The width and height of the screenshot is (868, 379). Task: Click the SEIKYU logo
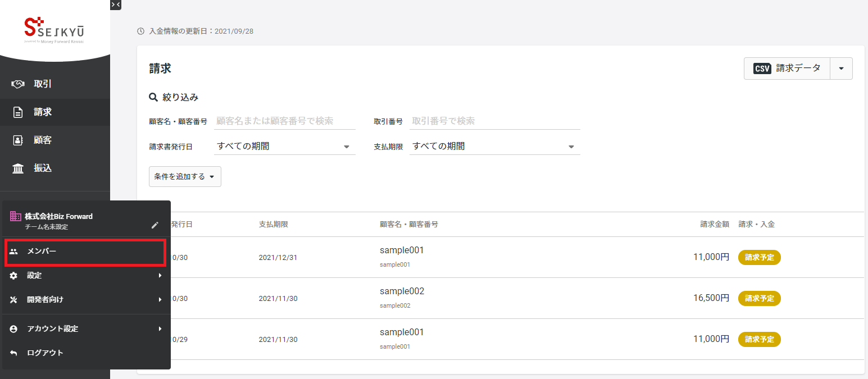pos(54,30)
